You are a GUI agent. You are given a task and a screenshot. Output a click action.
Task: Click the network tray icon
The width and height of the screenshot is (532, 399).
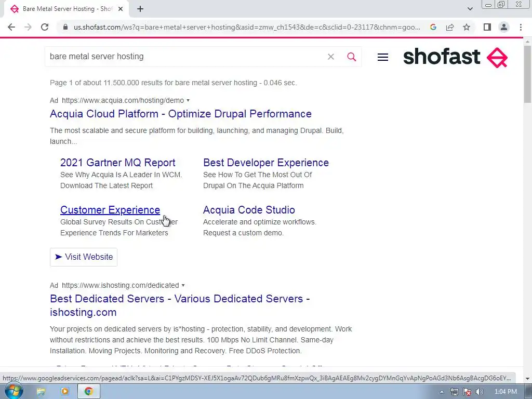(454, 392)
